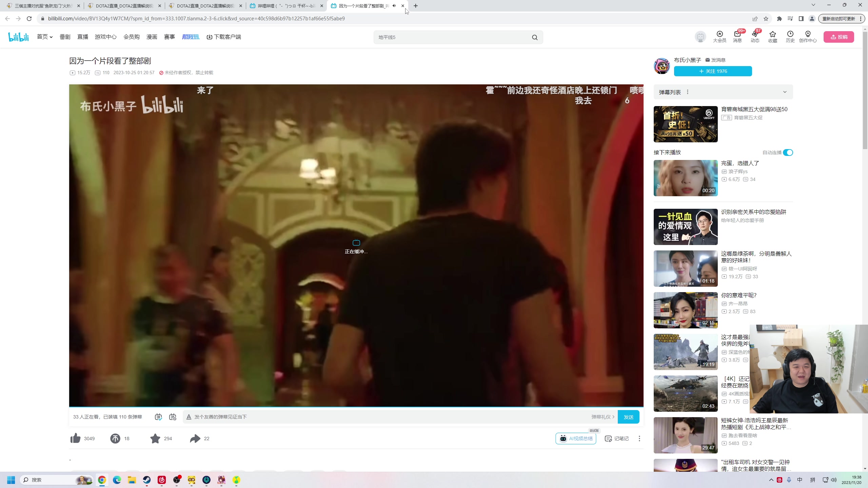Open 弹幕列表 three-dot options
The width and height of the screenshot is (868, 488).
coord(688,92)
